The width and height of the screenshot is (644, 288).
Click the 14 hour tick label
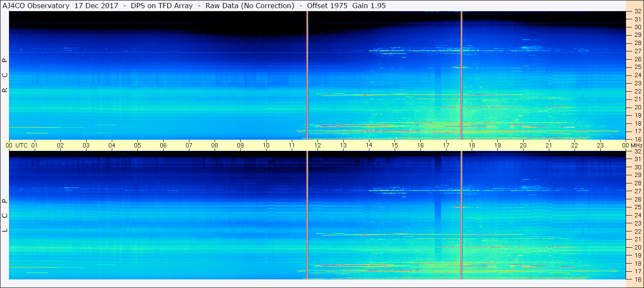pos(369,145)
